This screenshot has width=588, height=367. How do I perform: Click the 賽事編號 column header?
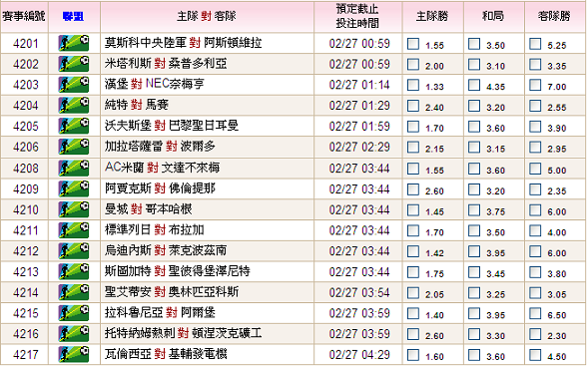[24, 17]
